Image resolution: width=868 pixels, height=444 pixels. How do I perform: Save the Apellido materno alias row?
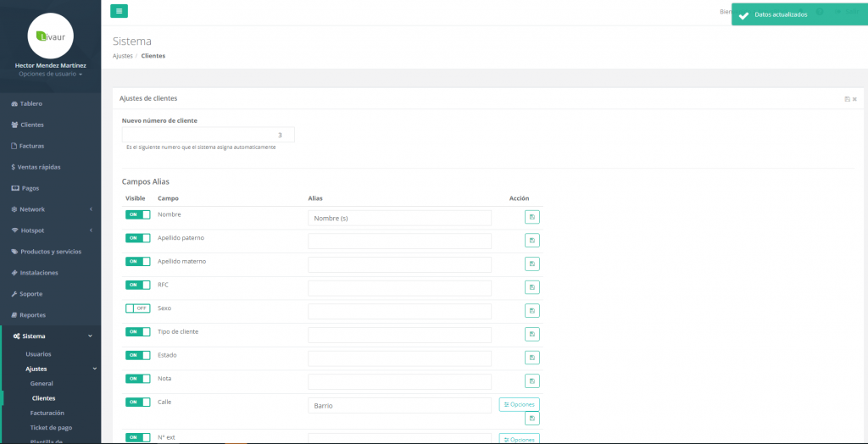coord(532,264)
